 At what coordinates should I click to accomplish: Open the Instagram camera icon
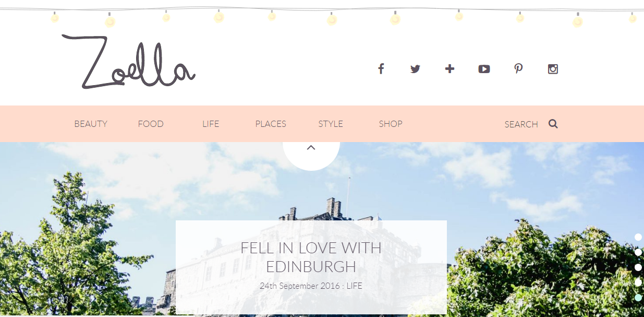tap(553, 69)
